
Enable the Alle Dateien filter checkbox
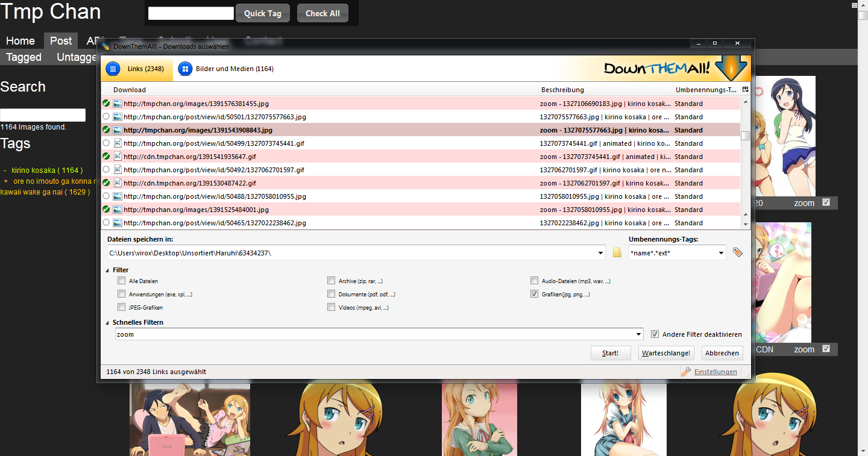point(121,281)
